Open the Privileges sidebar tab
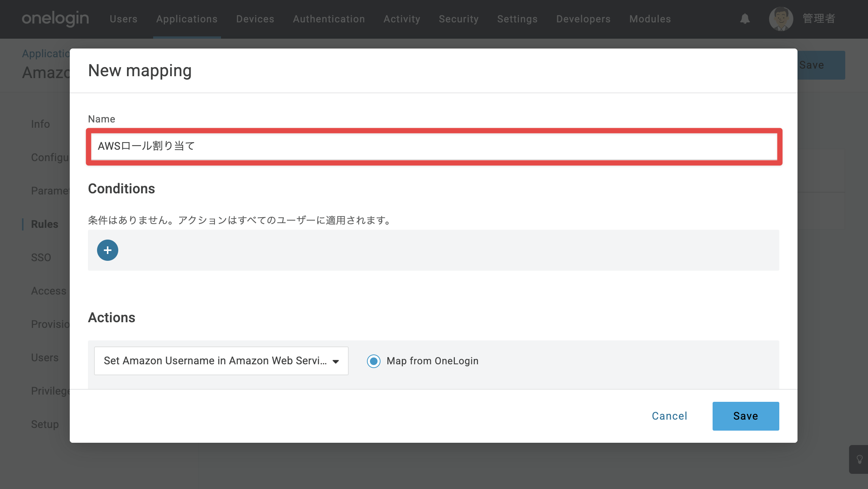The image size is (868, 489). coord(50,391)
